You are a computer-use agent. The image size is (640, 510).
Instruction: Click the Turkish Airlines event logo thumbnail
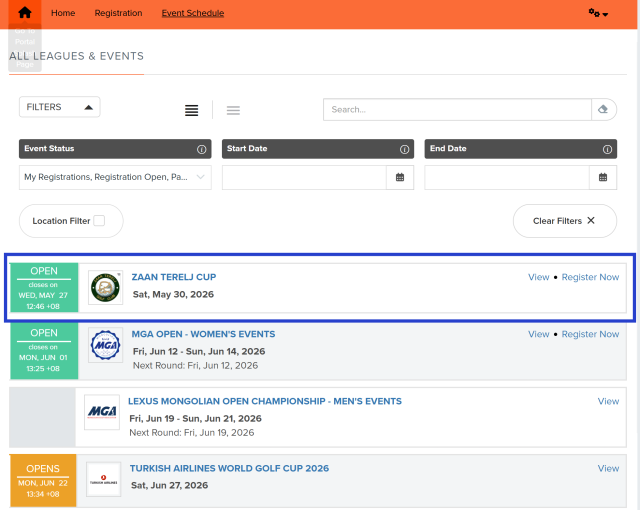pyautogui.click(x=103, y=479)
